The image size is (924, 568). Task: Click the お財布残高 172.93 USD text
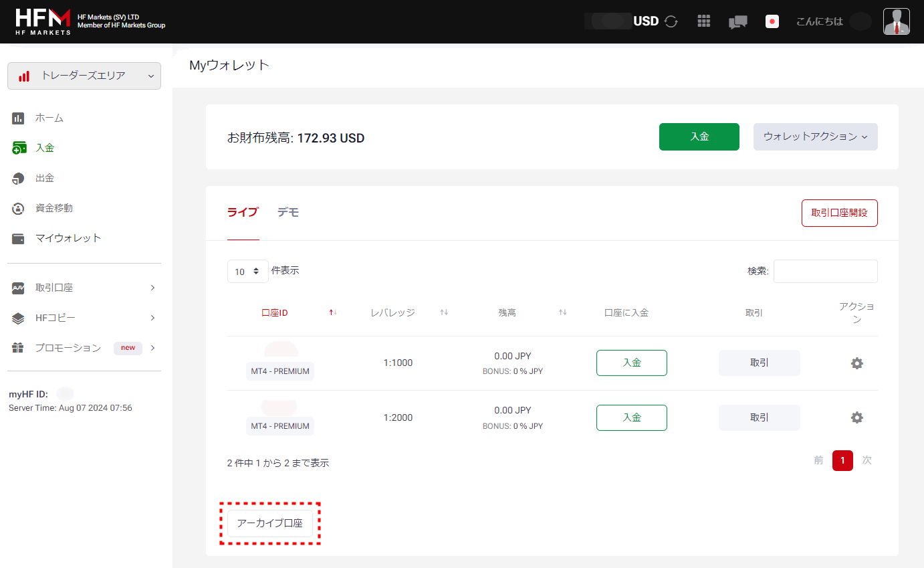point(296,138)
